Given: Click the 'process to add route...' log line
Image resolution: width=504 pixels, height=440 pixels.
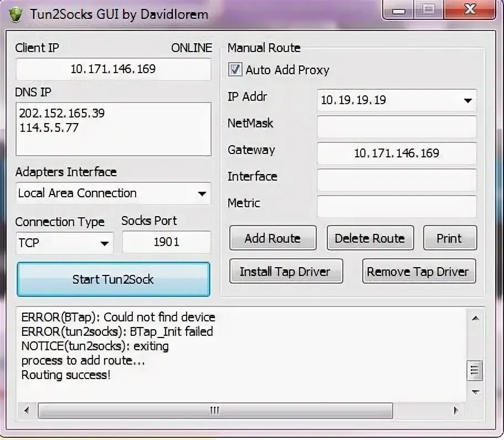Looking at the screenshot, I should click(x=83, y=361).
